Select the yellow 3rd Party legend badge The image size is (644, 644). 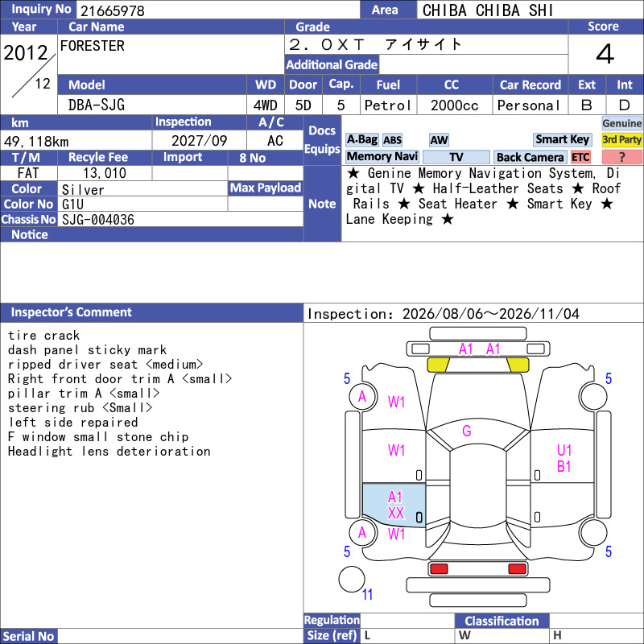(621, 140)
